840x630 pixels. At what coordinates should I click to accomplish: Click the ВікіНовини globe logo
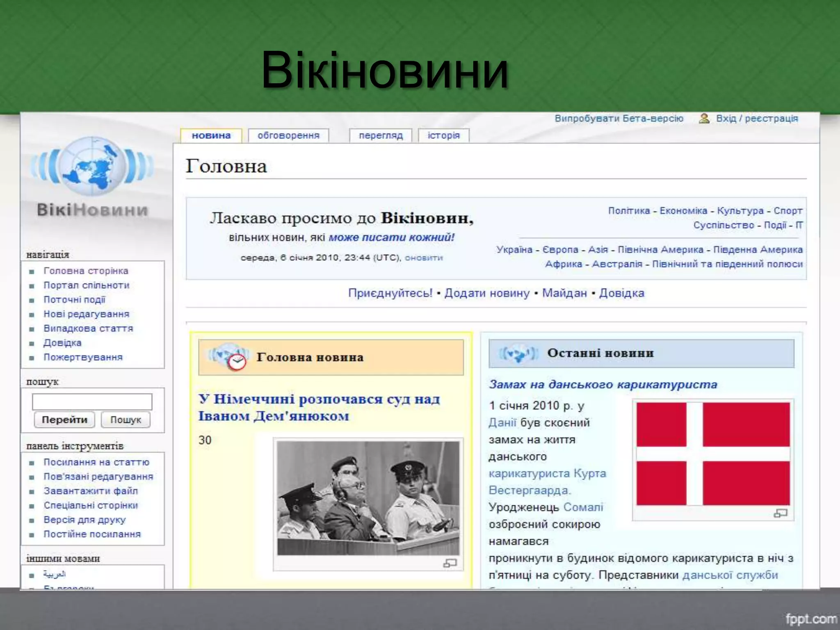[x=93, y=176]
